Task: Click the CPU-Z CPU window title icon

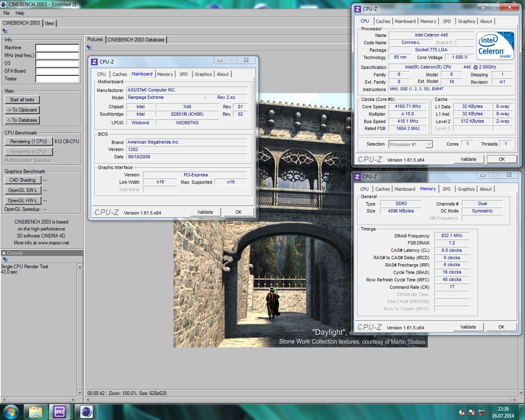Action: point(358,9)
